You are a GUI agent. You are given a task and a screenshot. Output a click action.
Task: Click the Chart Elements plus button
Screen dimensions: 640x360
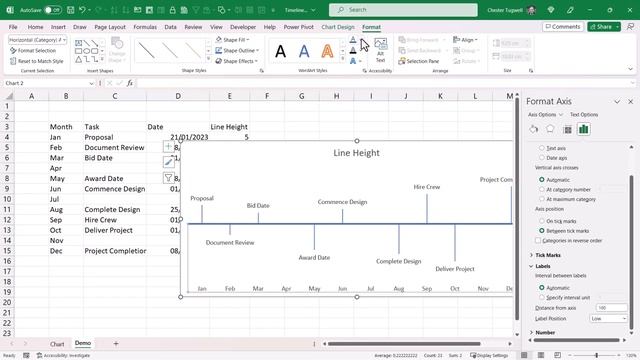(169, 147)
